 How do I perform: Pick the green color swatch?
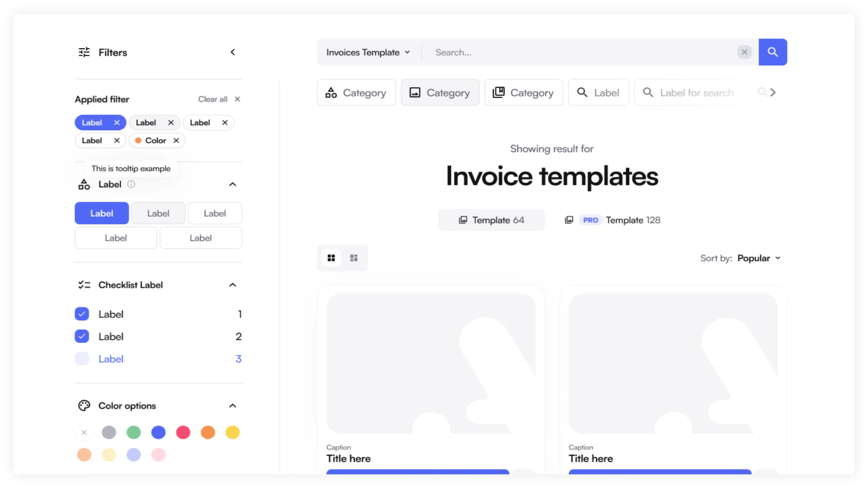[x=134, y=432]
